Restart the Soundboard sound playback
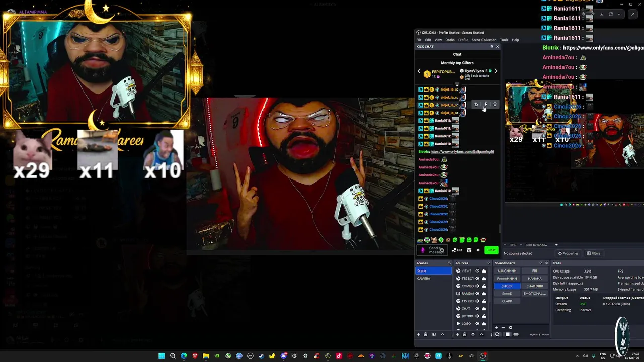This screenshot has width=644, height=362. click(497, 334)
